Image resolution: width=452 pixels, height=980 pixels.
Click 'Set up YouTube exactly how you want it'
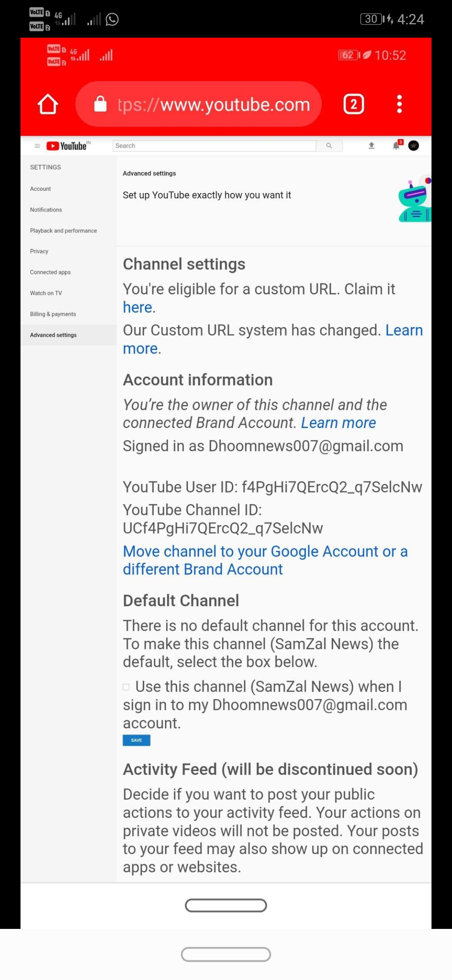pos(207,195)
